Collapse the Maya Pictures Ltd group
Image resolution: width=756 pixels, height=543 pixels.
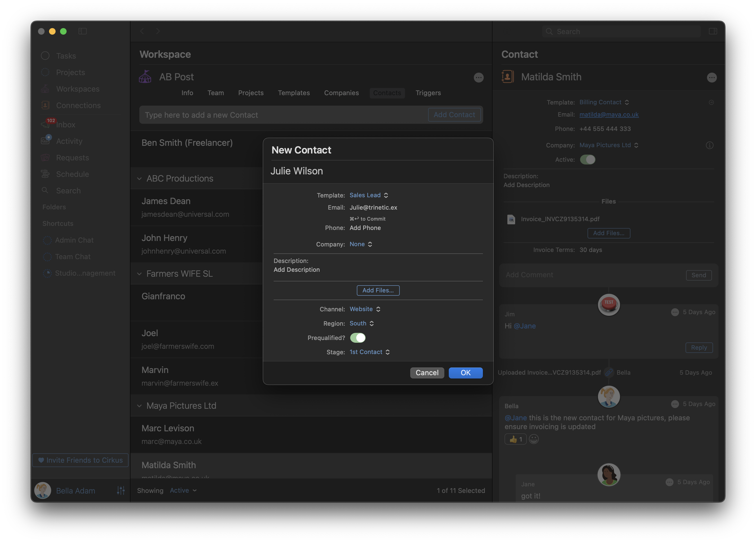[x=139, y=406]
